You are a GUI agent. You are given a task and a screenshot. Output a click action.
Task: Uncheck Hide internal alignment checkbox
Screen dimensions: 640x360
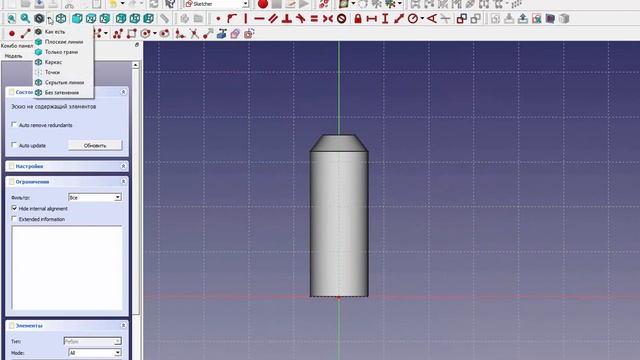[14, 208]
